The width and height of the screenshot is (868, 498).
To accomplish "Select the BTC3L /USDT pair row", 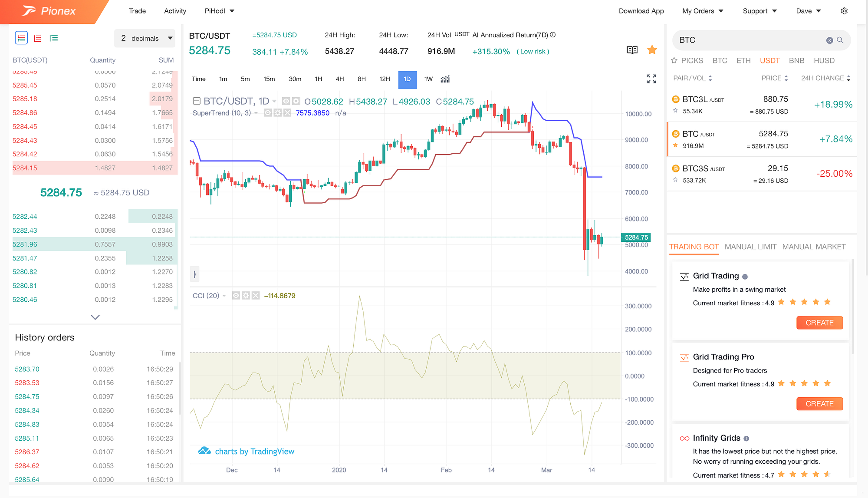I will pyautogui.click(x=762, y=105).
